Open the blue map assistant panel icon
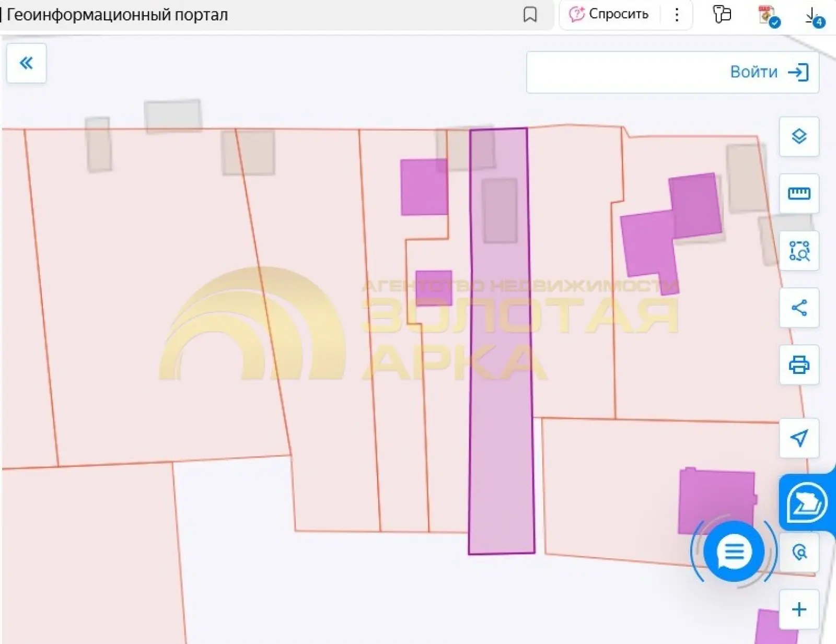The height and width of the screenshot is (644, 836). point(807,503)
